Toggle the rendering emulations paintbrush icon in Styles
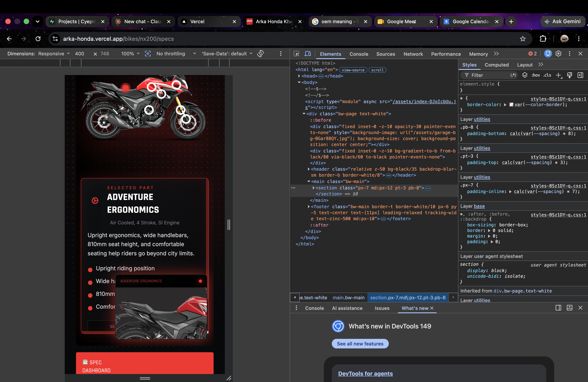588x382 pixels. [569, 75]
